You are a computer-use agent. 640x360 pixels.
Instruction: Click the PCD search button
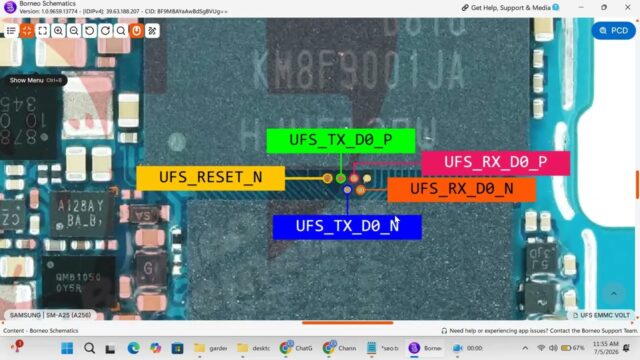click(x=613, y=31)
